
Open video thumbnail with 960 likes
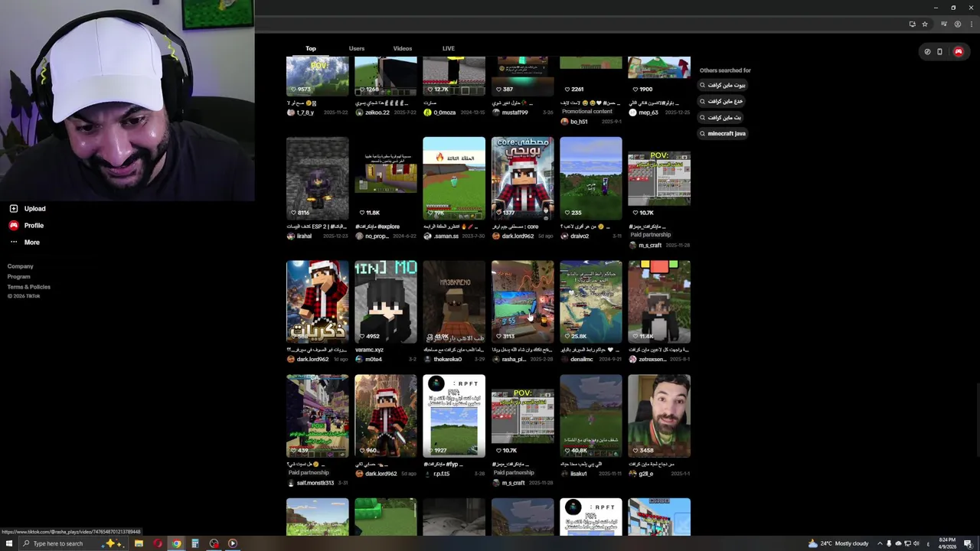pos(386,416)
